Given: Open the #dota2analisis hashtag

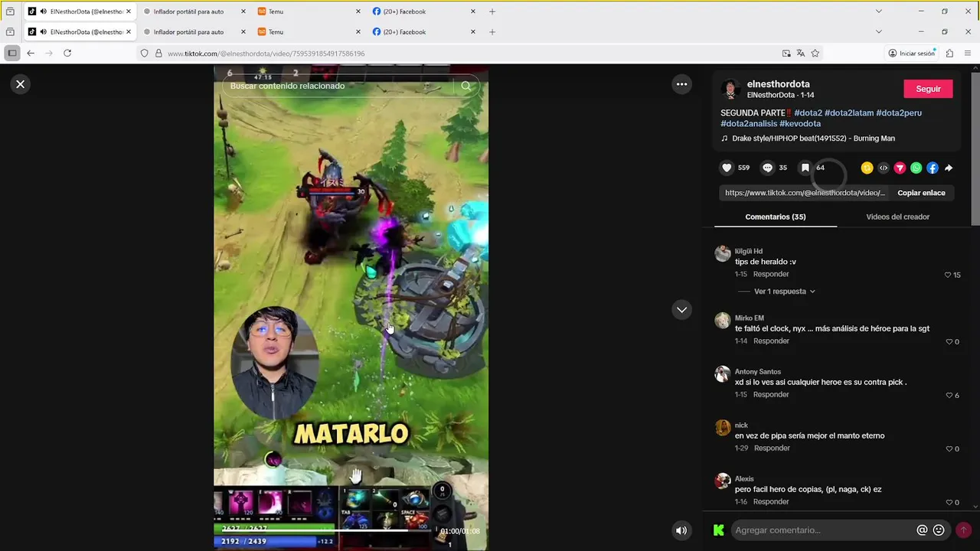Looking at the screenshot, I should coord(749,123).
